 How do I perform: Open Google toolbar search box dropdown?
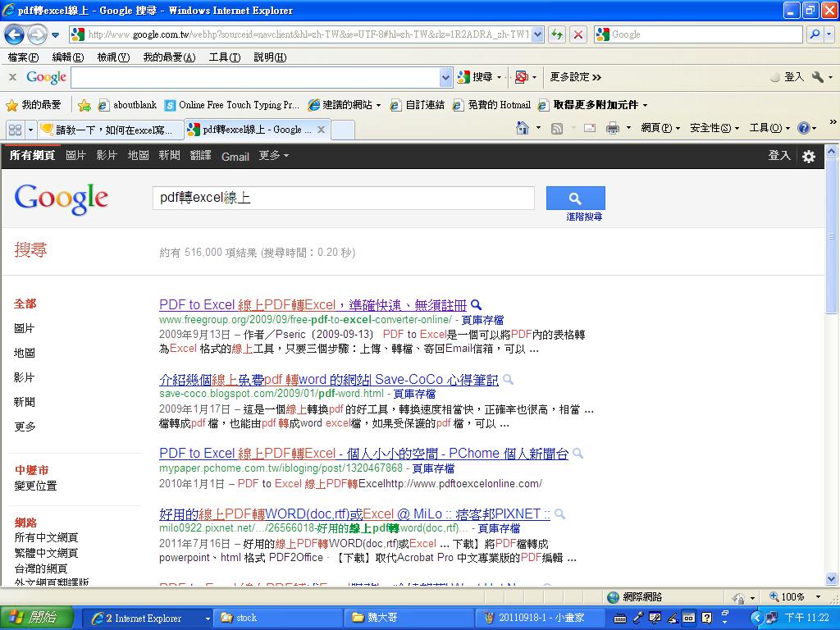(445, 78)
